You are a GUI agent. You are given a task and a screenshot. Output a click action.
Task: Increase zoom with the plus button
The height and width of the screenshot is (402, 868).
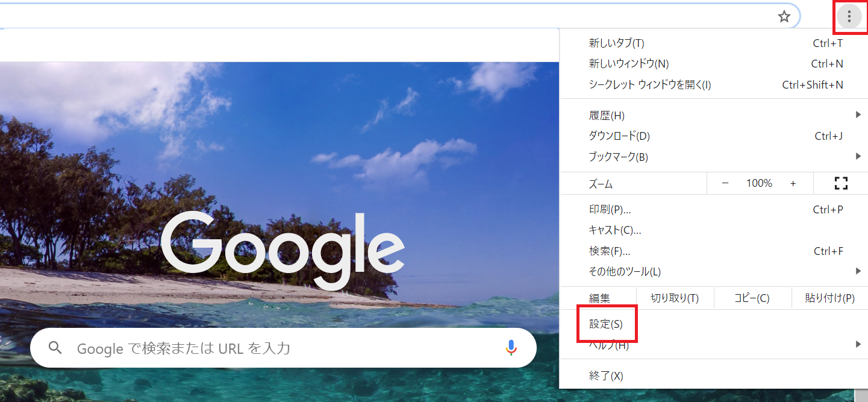(793, 183)
